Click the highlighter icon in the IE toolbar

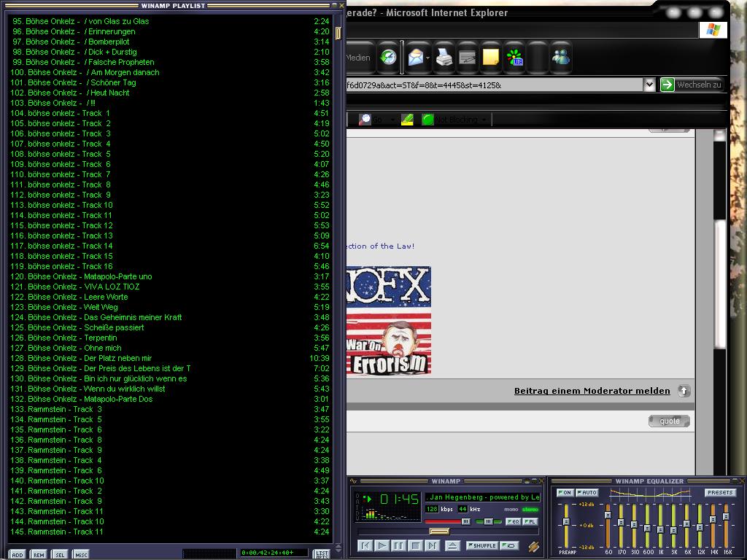tap(407, 120)
